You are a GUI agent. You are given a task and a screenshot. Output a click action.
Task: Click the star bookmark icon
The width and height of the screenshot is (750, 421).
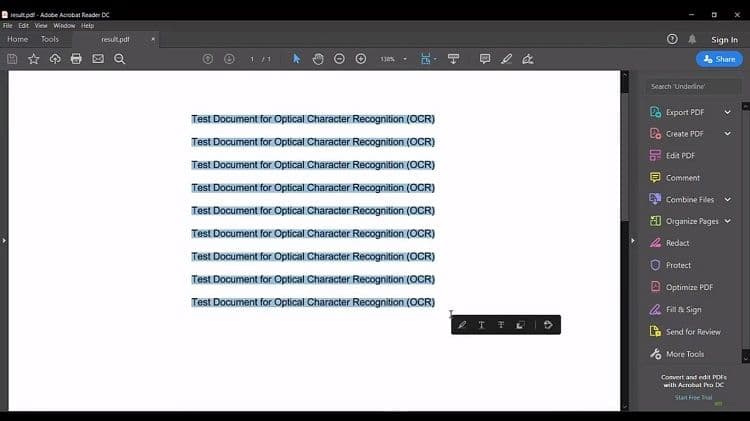point(33,59)
